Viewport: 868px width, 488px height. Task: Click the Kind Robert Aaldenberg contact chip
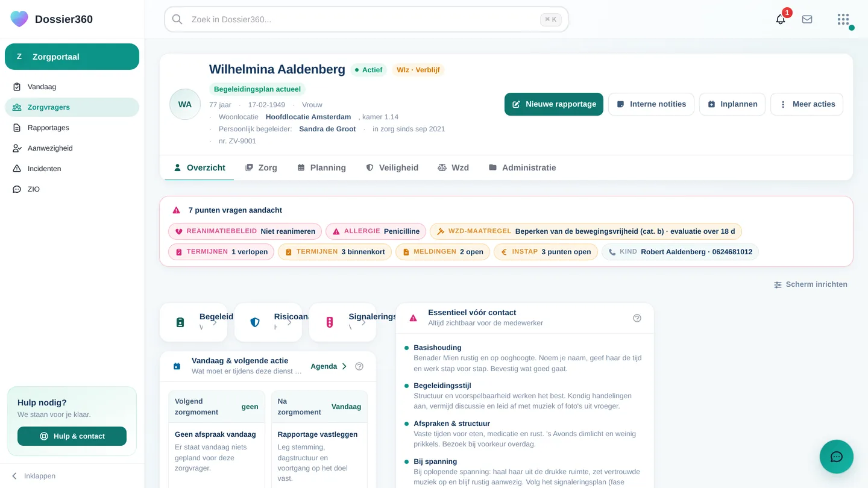point(680,252)
